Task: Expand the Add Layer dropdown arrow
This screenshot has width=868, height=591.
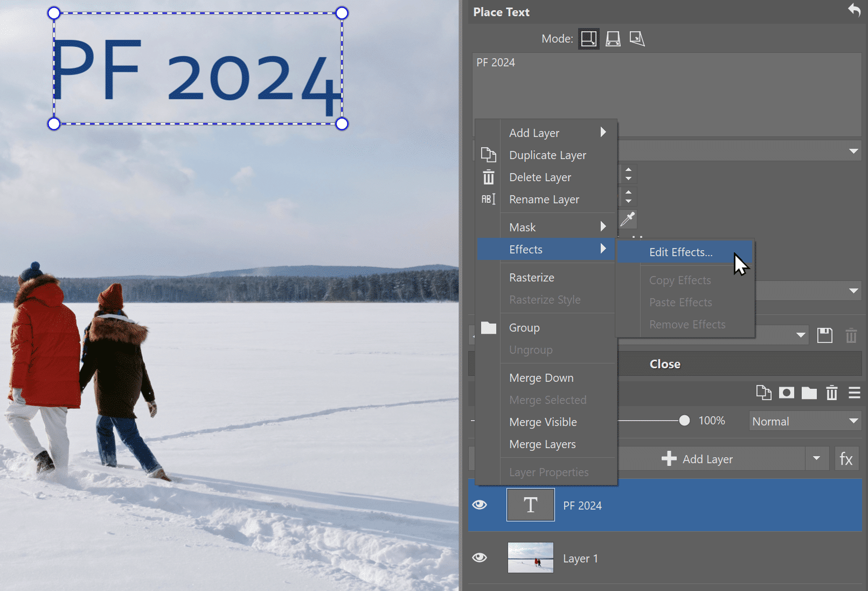Action: [816, 459]
